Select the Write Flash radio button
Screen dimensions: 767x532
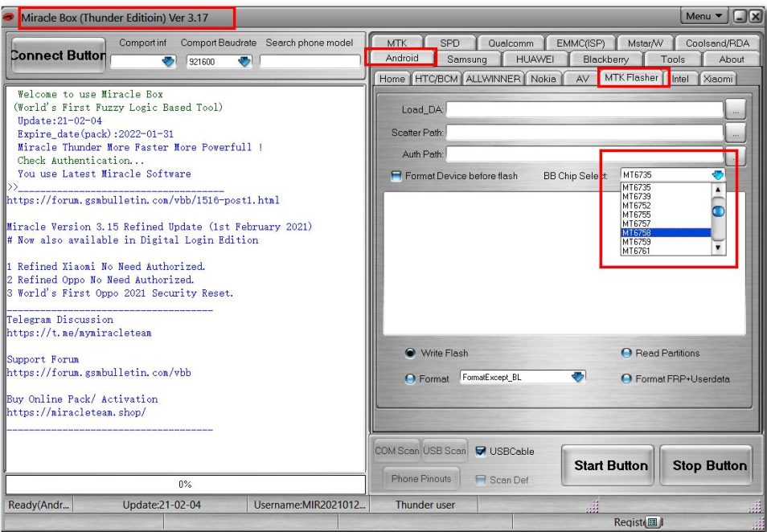pyautogui.click(x=410, y=353)
